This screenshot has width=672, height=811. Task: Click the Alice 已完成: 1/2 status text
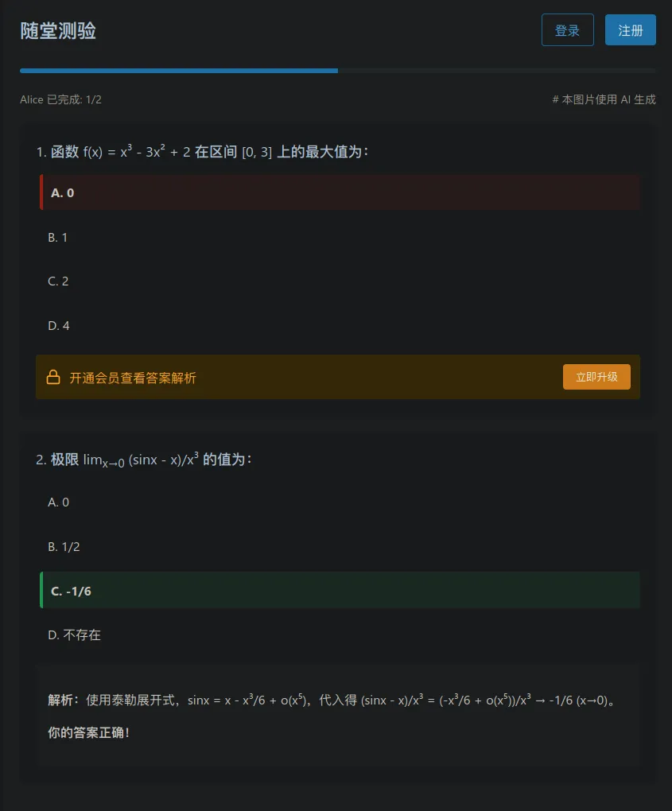coord(60,99)
